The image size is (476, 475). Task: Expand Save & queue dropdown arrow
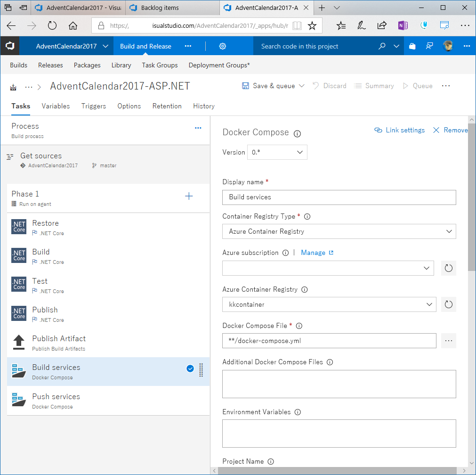coord(301,86)
